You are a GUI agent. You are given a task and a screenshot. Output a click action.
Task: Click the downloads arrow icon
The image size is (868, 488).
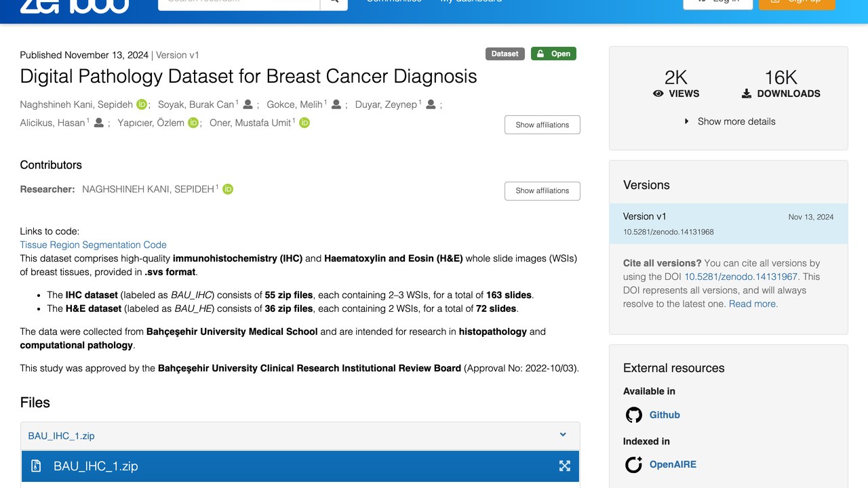click(x=747, y=94)
